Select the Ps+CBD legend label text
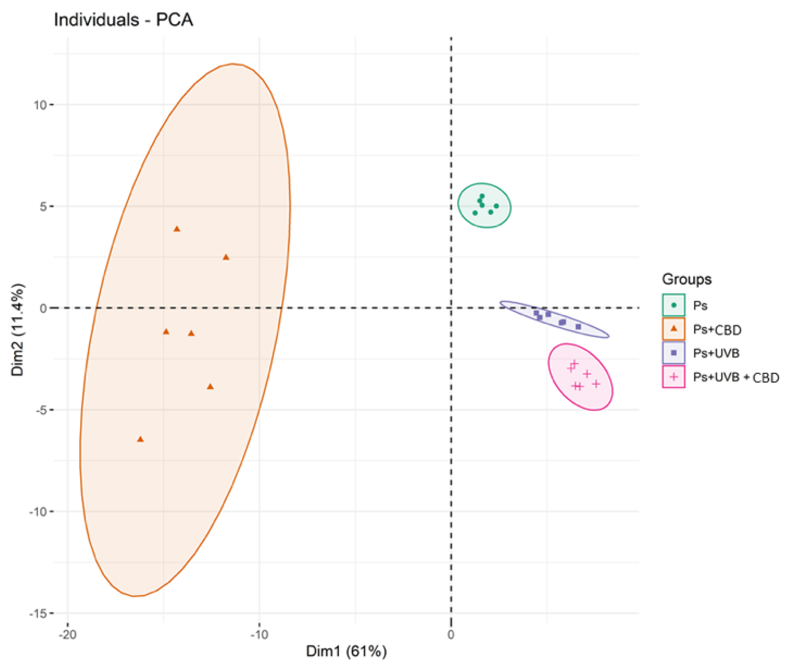 (717, 330)
